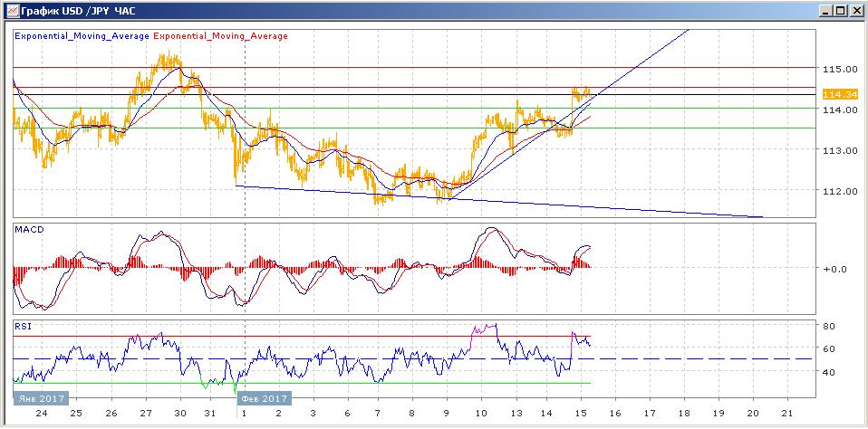Click the RSI indicator panel label

coord(23,326)
